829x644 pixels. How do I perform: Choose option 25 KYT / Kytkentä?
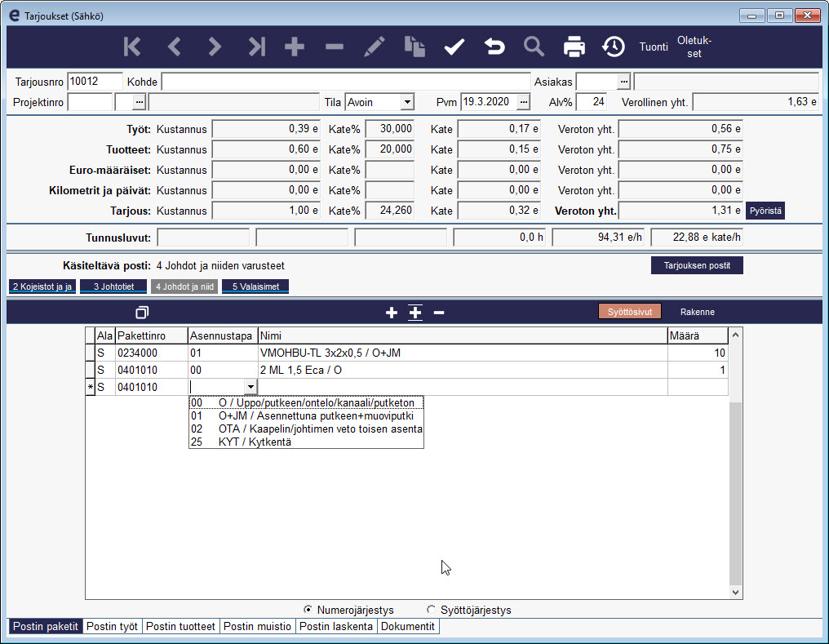[x=306, y=442]
